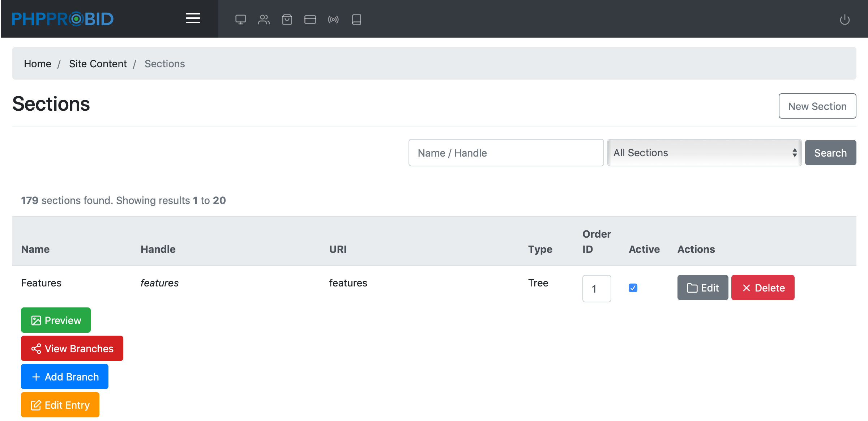This screenshot has height=421, width=868.
Task: Click the PHPProBid logo
Action: pos(63,19)
